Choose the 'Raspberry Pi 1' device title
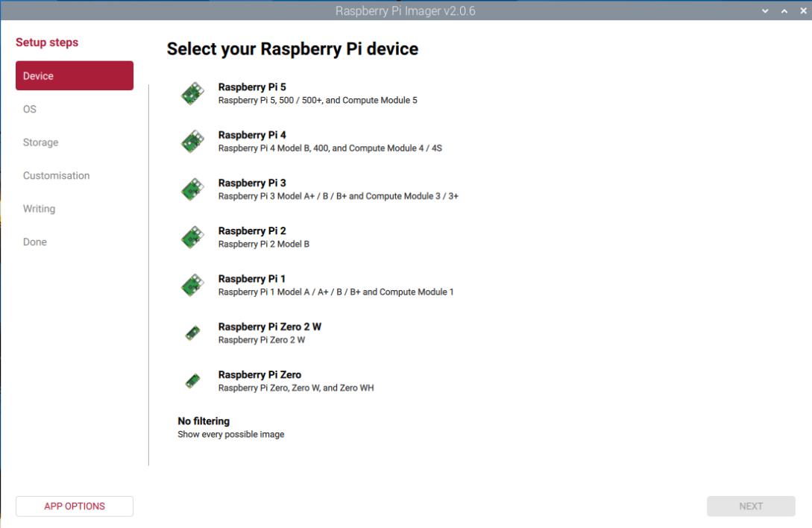Screen dimensions: 812x528 click(252, 279)
